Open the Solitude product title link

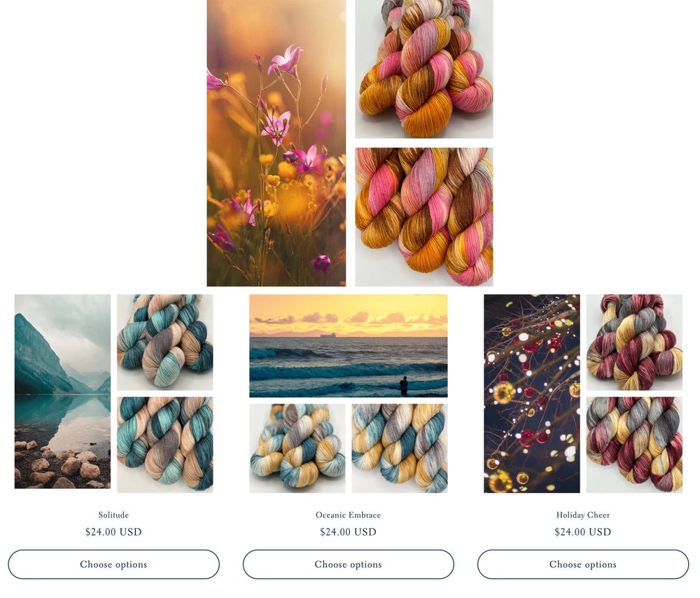tap(113, 515)
